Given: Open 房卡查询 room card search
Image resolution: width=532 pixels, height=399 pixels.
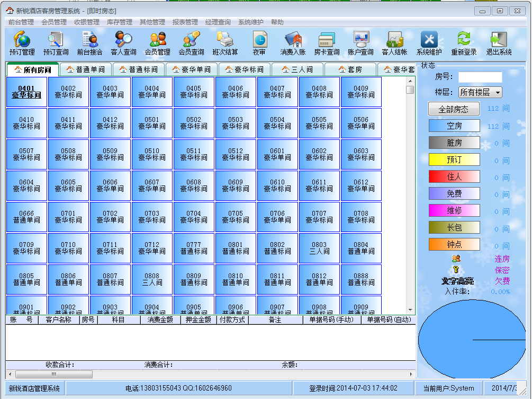Looking at the screenshot, I should click(327, 43).
